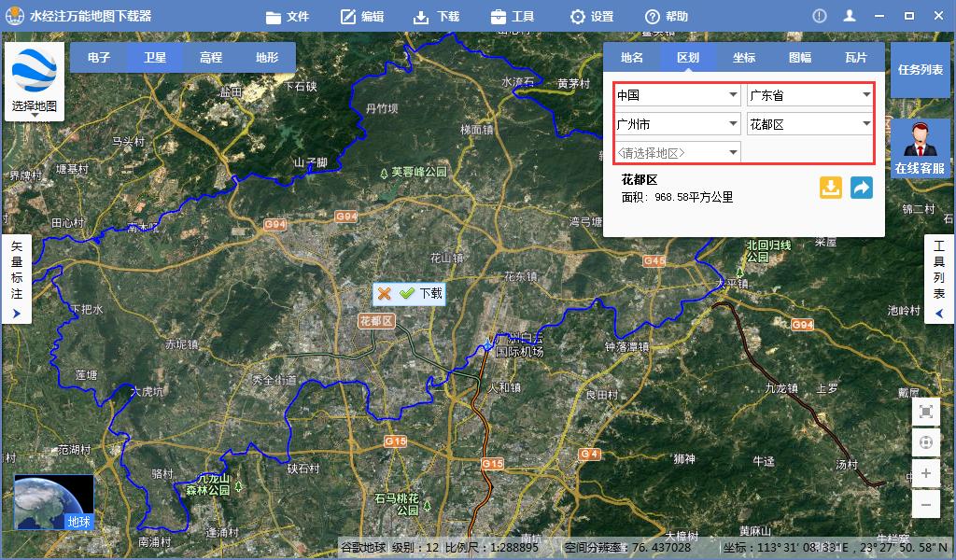Screen dimensions: 956x560
Task: Open the 广东省 province dropdown
Action: [809, 93]
